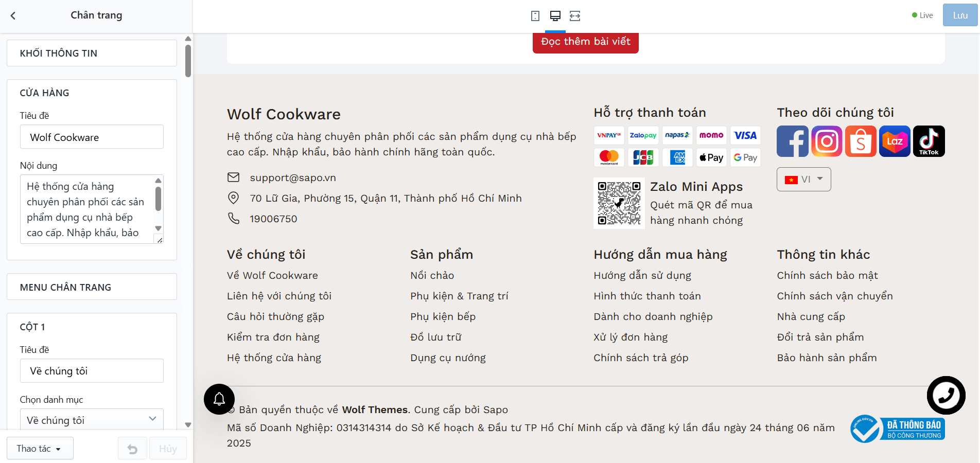Viewport: 980px width, 463px height.
Task: Open the Thao tác actions dropdown
Action: pos(40,449)
